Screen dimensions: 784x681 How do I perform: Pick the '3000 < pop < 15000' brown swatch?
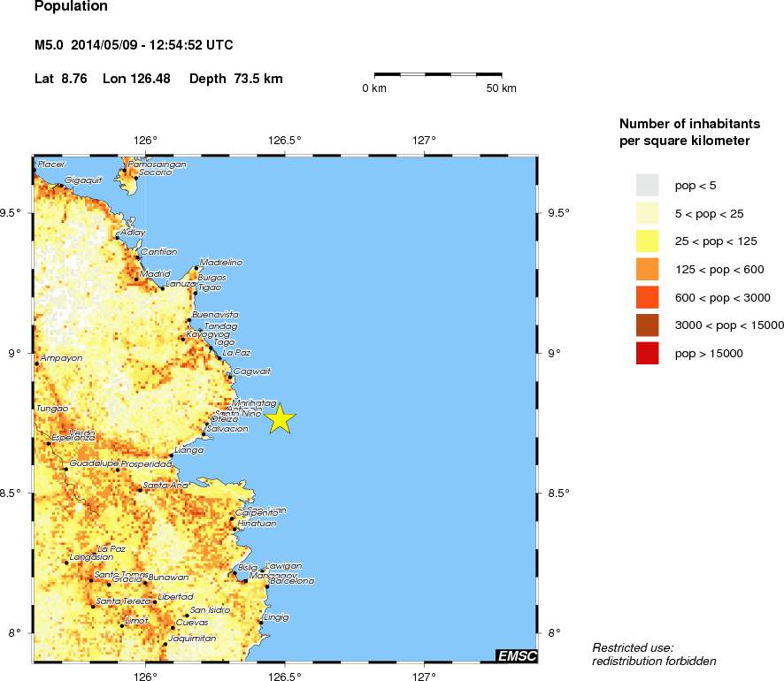coord(648,325)
